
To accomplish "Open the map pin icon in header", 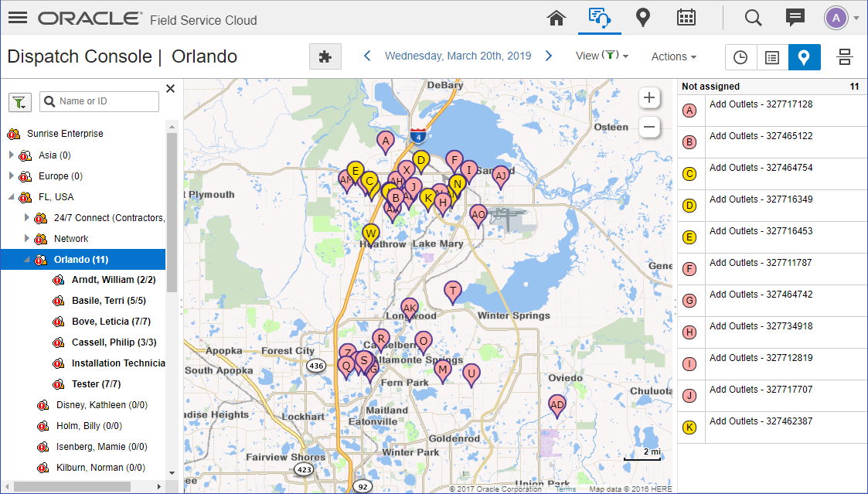I will click(x=643, y=18).
